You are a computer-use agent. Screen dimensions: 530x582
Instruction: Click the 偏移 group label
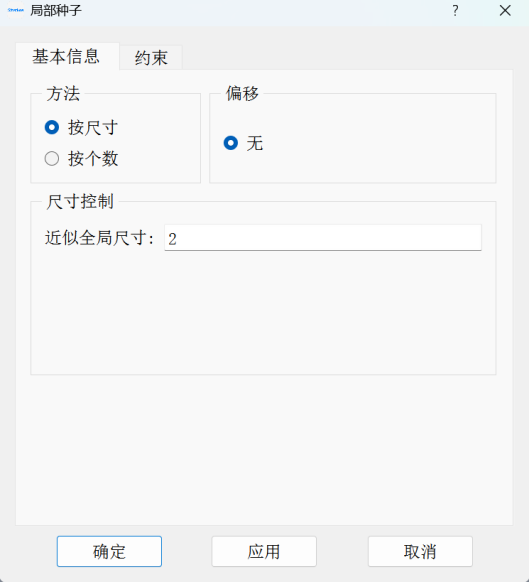[242, 93]
